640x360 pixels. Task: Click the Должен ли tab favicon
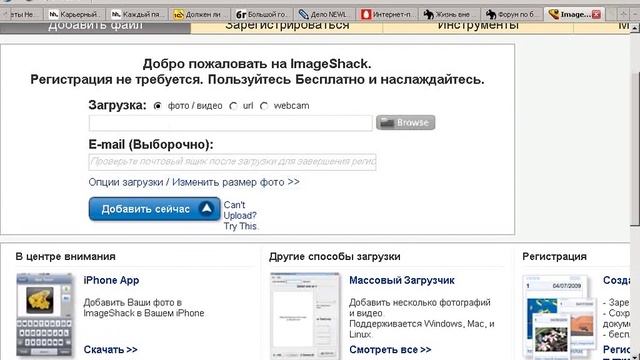(178, 14)
